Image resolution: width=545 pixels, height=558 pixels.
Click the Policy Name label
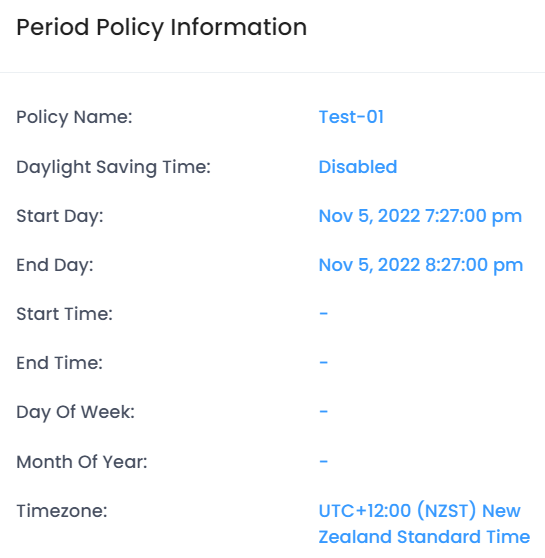click(x=74, y=117)
